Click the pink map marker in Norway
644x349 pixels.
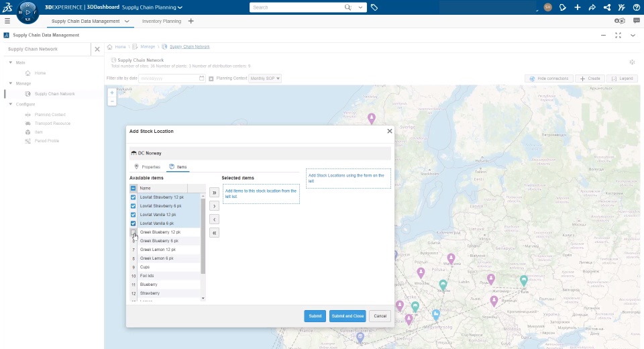pos(371,118)
